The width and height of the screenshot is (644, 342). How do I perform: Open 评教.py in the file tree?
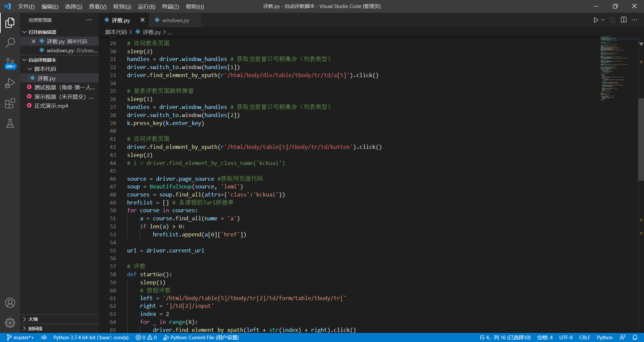(x=59, y=78)
